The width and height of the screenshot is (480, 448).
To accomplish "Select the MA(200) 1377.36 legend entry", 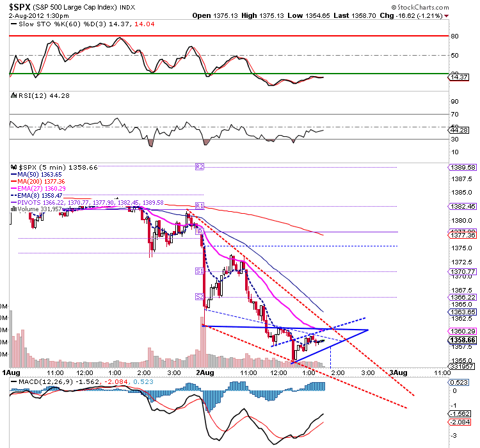I will tap(38, 182).
